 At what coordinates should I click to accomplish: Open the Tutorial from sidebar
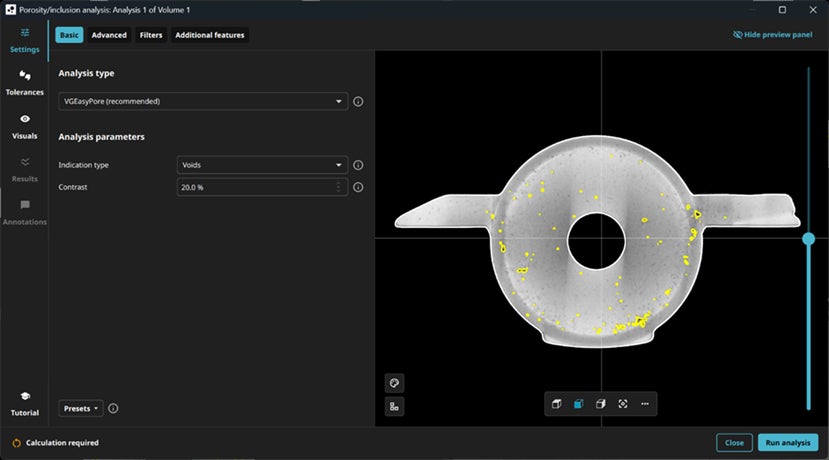pyautogui.click(x=24, y=403)
